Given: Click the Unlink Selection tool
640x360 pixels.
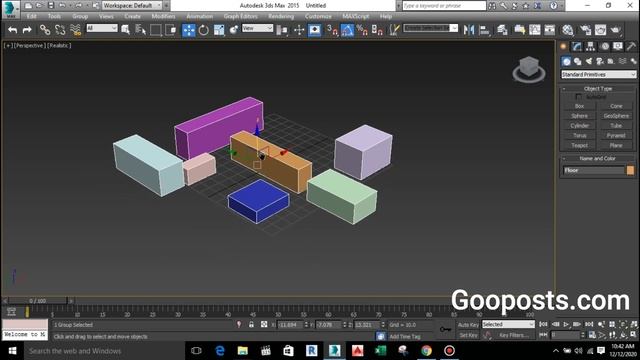Looking at the screenshot, I should pos(60,30).
